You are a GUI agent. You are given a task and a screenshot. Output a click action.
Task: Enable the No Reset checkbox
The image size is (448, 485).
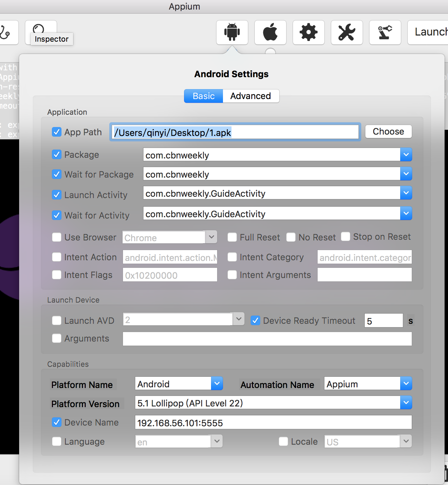(x=291, y=237)
